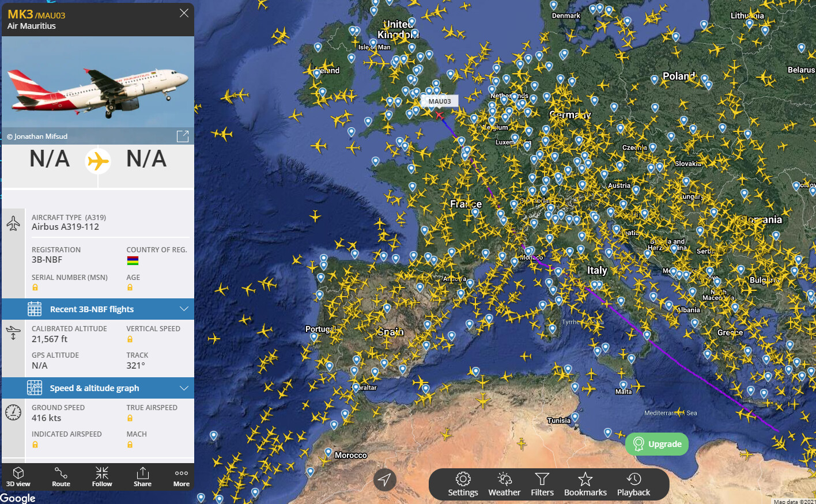Share this flight

142,476
